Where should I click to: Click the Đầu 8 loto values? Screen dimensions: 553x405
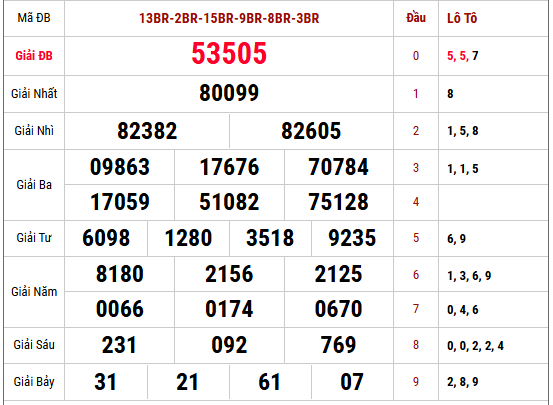(x=475, y=346)
